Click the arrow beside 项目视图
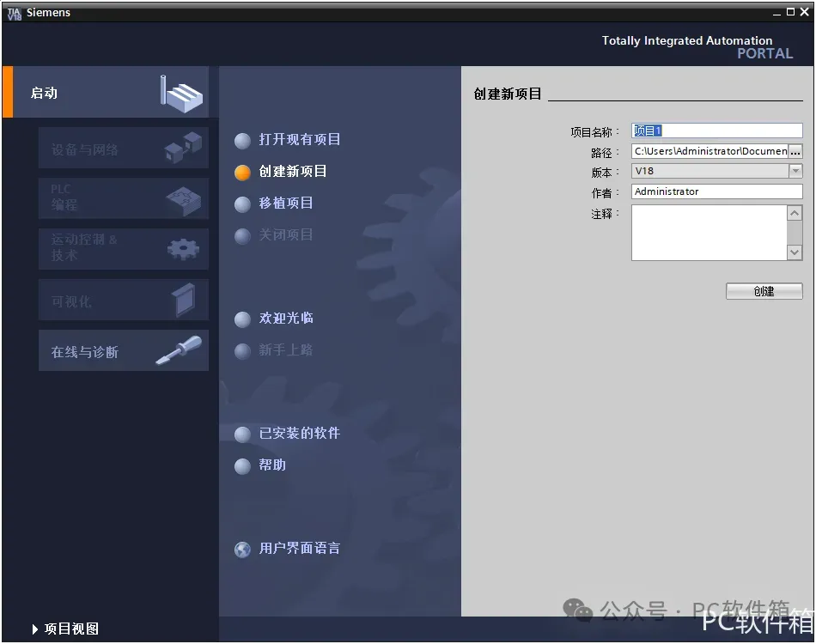Screen dimensions: 816x644 [35, 629]
